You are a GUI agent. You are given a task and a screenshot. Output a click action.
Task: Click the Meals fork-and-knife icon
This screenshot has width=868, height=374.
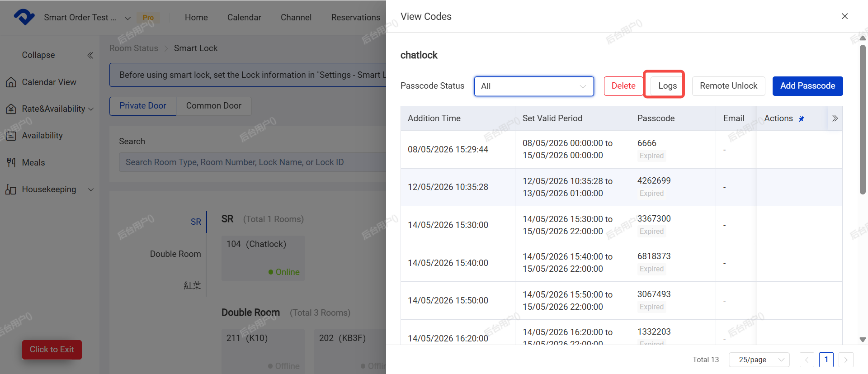click(x=11, y=162)
